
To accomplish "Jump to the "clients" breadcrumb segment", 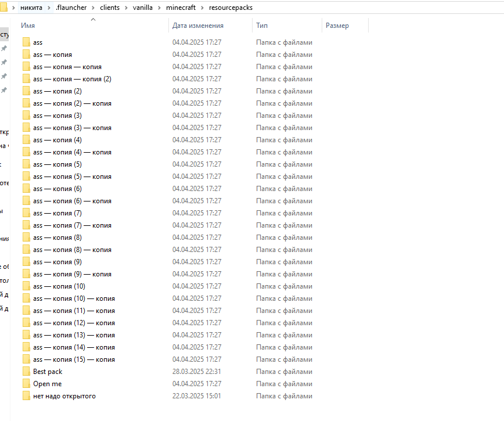I will (110, 8).
